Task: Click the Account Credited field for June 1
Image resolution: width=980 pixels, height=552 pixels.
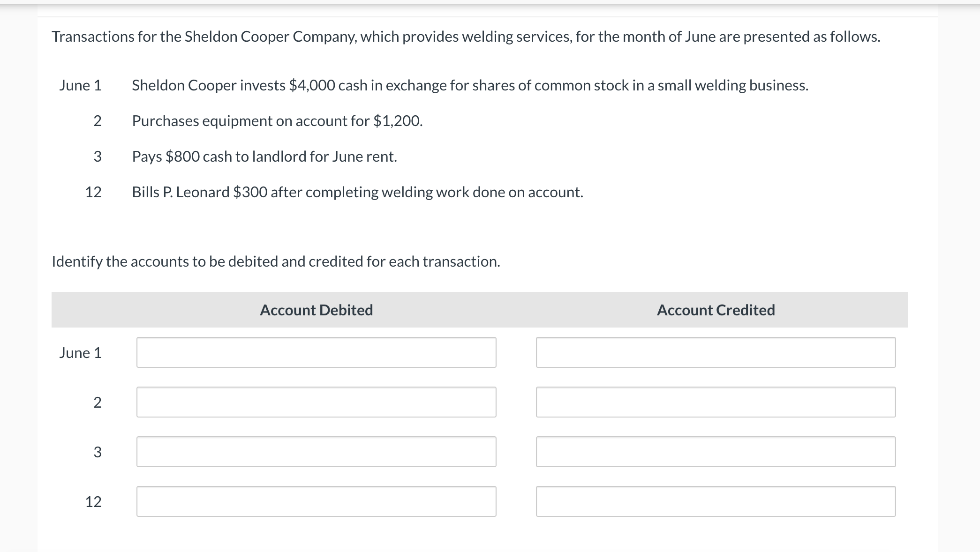Action: point(716,352)
